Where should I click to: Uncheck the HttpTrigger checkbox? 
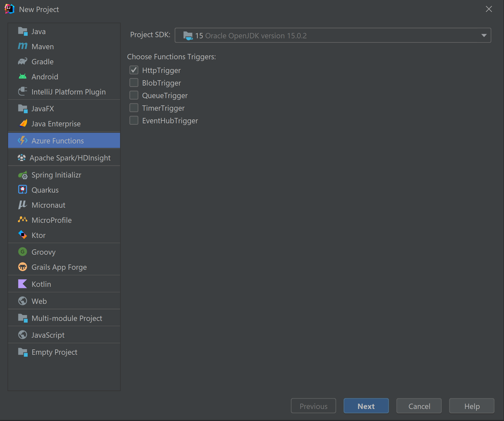coord(134,70)
